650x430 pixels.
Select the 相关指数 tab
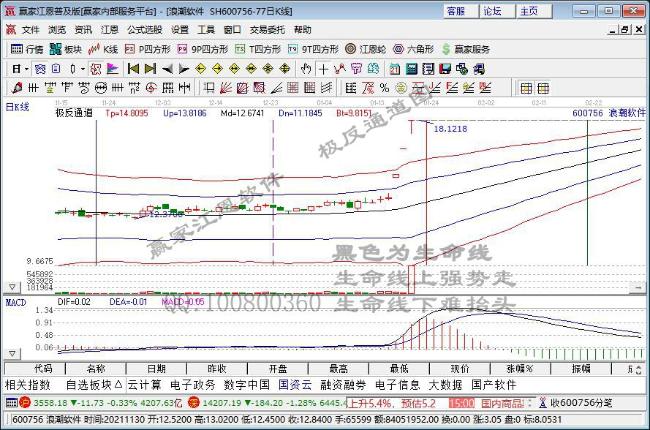coord(28,385)
